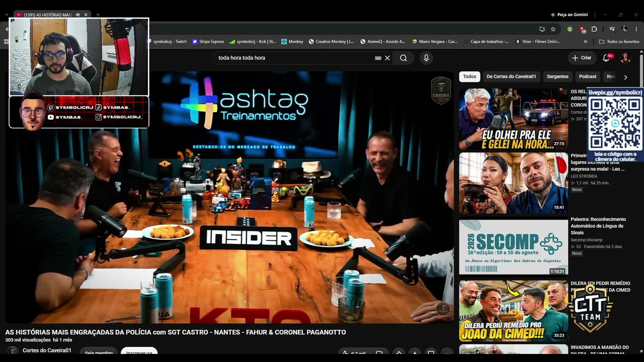Image resolution: width=644 pixels, height=362 pixels.
Task: Select the Sargentos filter chip
Action: pyautogui.click(x=557, y=76)
